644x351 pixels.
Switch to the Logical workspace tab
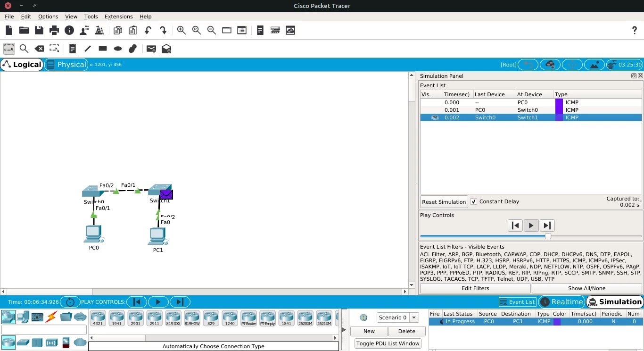click(x=22, y=65)
